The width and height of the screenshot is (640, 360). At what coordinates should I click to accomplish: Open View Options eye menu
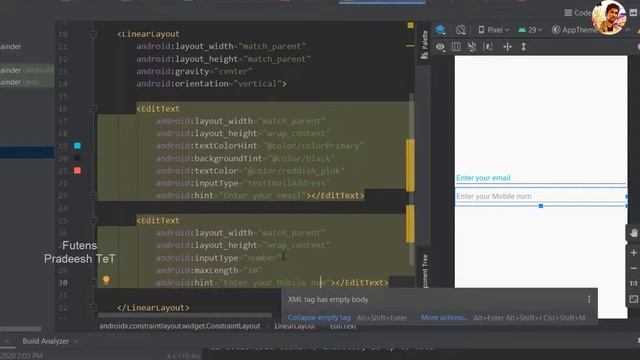pyautogui.click(x=440, y=47)
